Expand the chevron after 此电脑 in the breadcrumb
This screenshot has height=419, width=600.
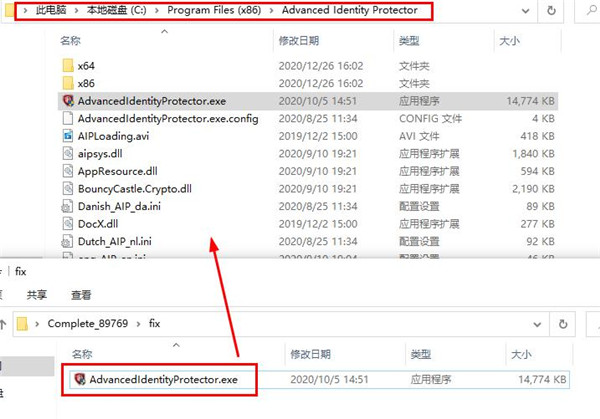(x=76, y=10)
